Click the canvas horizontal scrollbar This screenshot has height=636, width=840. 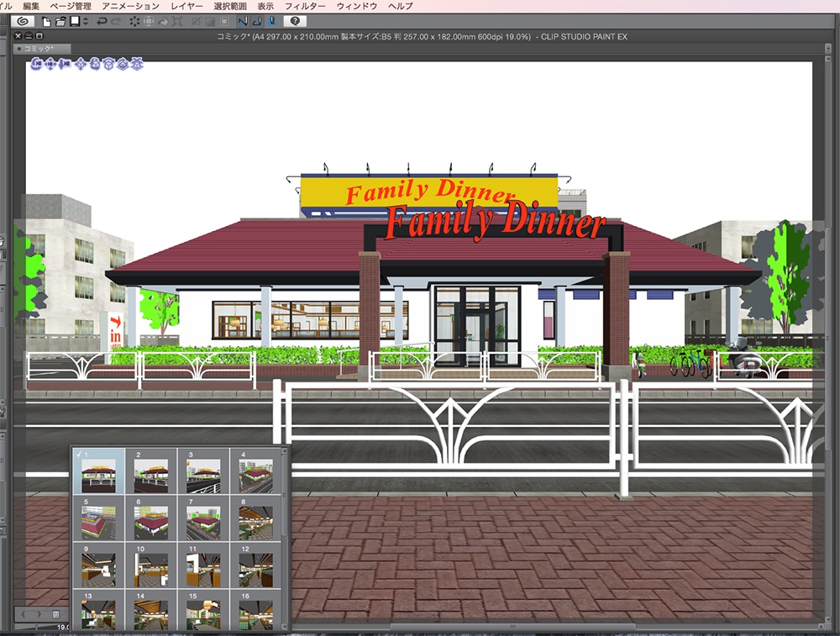[x=512, y=627]
